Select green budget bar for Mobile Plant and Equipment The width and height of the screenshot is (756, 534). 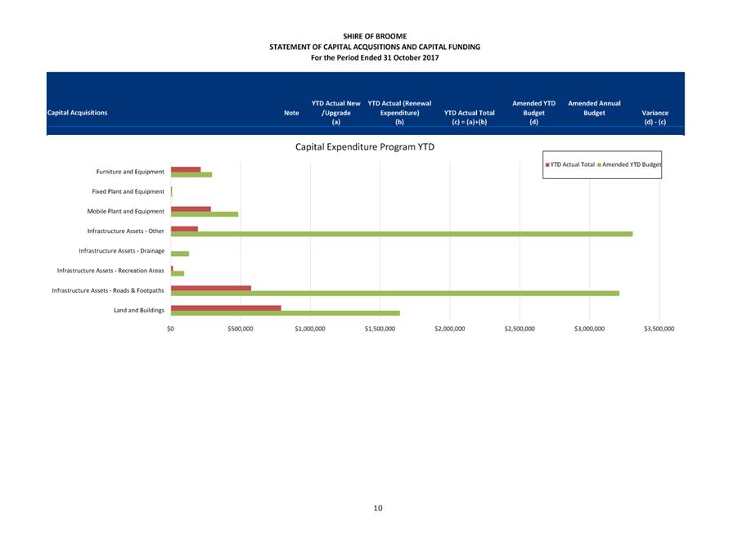coord(205,214)
